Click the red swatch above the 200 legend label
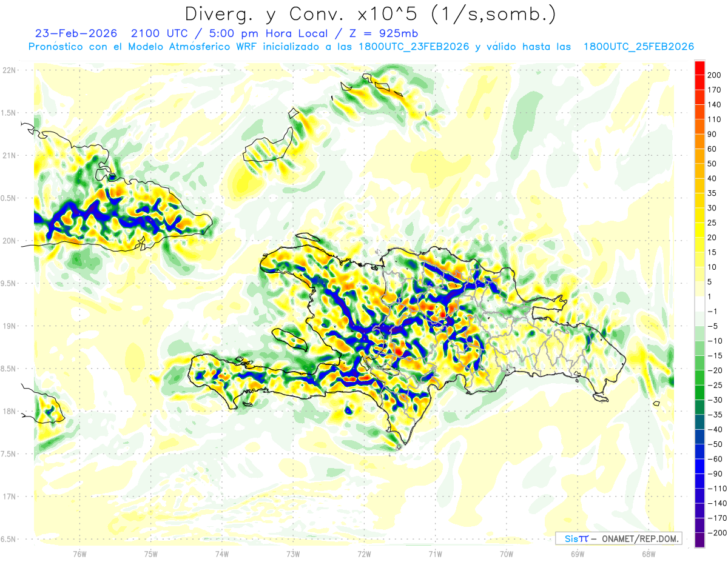728x562 pixels. 699,67
